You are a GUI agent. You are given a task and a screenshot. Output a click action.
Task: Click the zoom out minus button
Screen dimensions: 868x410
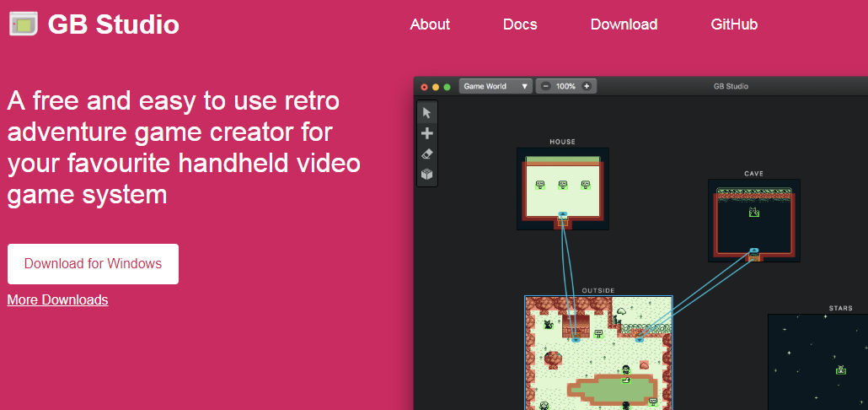546,86
